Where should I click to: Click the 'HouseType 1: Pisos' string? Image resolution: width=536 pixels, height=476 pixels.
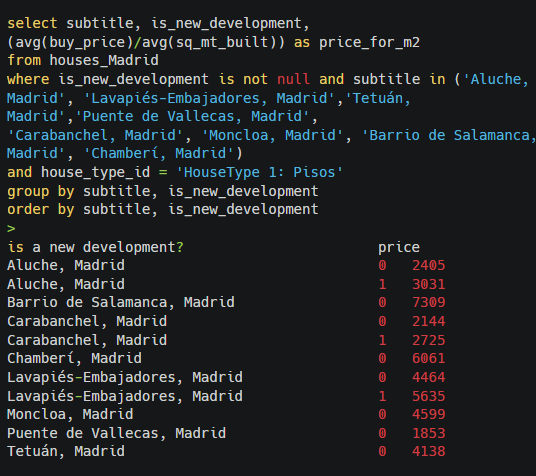(259, 172)
